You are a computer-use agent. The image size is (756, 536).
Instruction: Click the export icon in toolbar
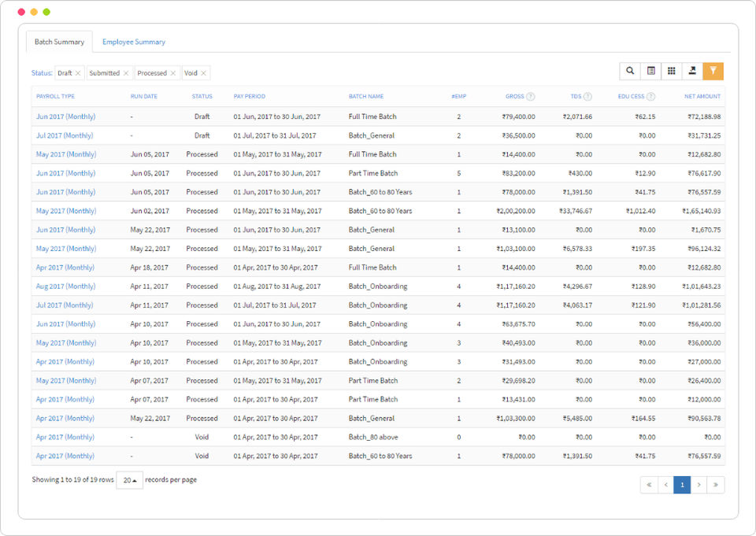pos(692,71)
